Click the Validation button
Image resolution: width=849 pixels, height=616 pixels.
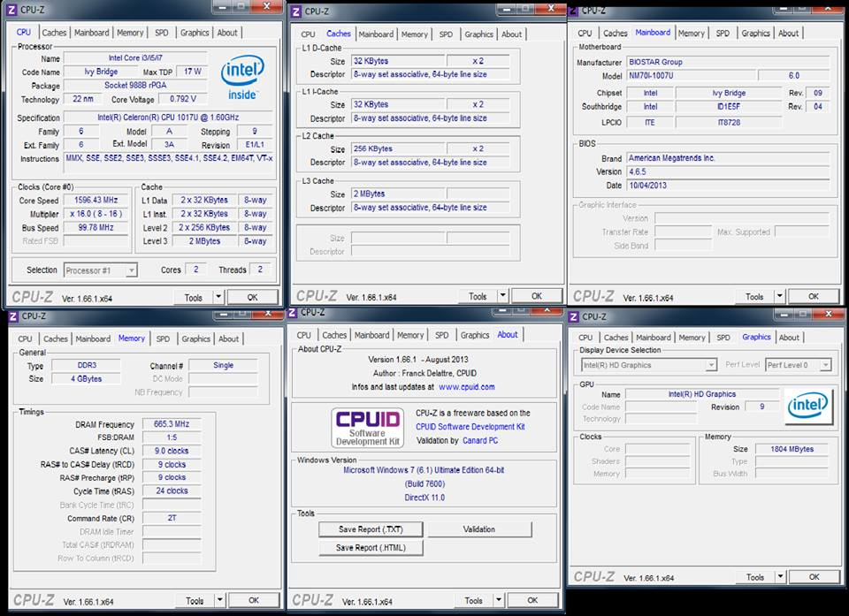point(479,529)
